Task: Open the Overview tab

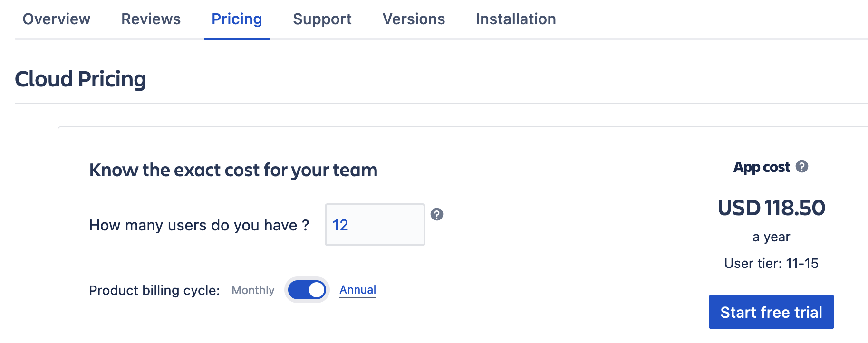Action: pos(57,19)
